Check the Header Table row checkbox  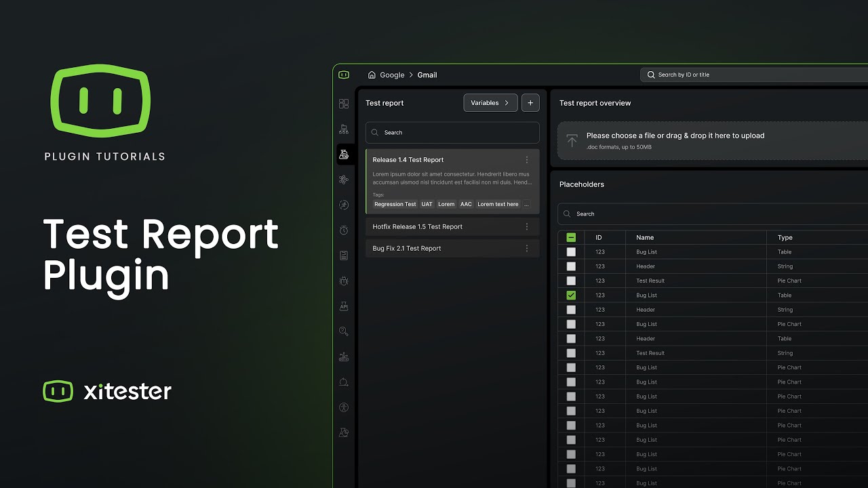(571, 339)
